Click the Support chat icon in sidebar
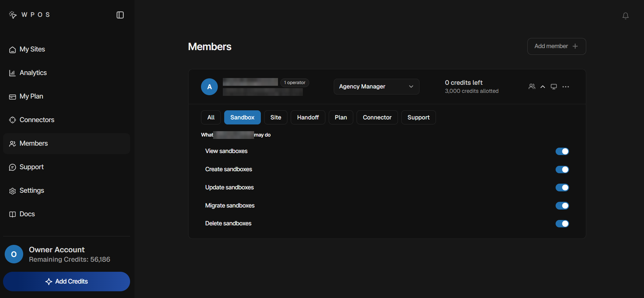Screen dimensions: 644x298 point(12,167)
